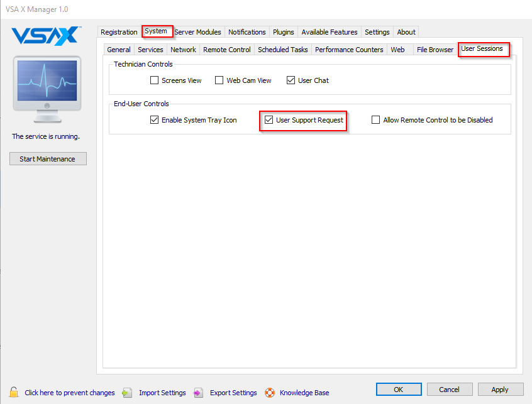
Task: Open the Available Features tab
Action: pos(330,32)
